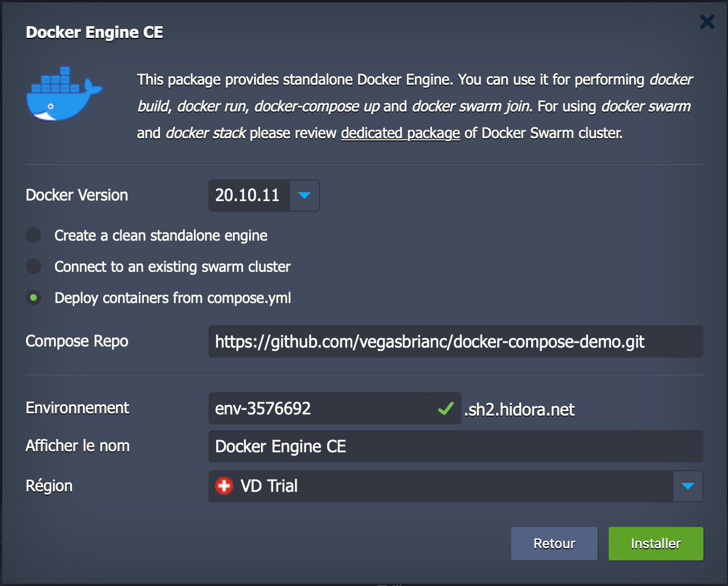
Task: Click the Installer button
Action: point(656,544)
